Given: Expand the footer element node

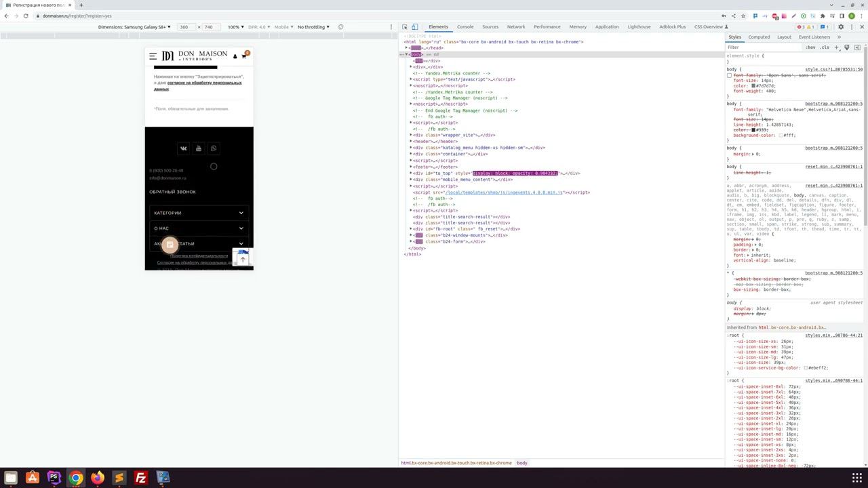Looking at the screenshot, I should 411,167.
